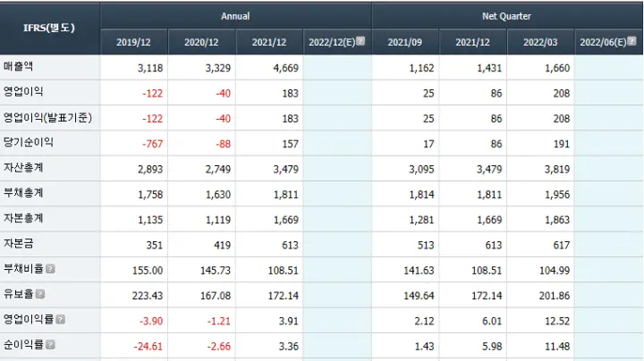This screenshot has width=644, height=361.
Task: Click the 2021/09 column header
Action: click(x=405, y=42)
